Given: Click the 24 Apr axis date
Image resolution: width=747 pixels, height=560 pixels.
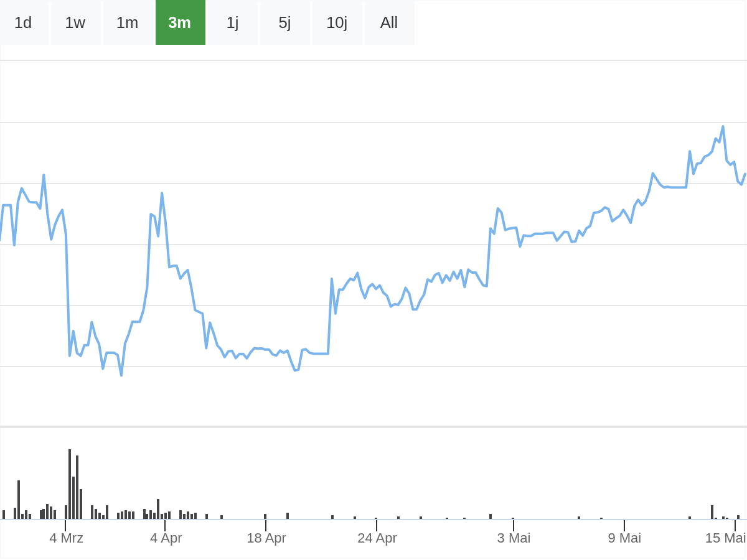Looking at the screenshot, I should [x=377, y=538].
